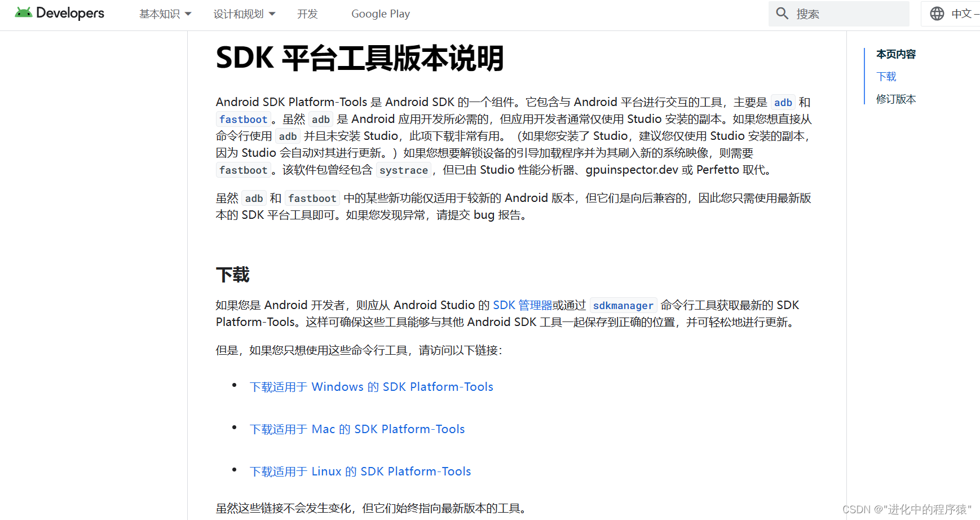Viewport: 980px width, 520px height.
Task: Focus the 搜索 search field
Action: [839, 14]
